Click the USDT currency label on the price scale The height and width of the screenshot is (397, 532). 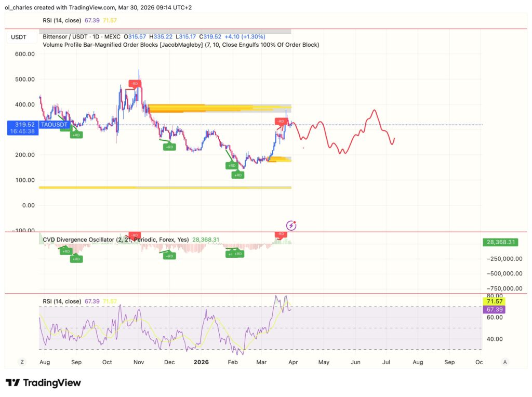(18, 37)
